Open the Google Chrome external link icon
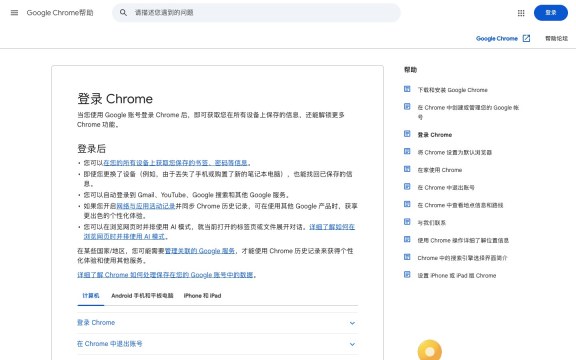Screen dimensions: 576x360 click(x=526, y=39)
